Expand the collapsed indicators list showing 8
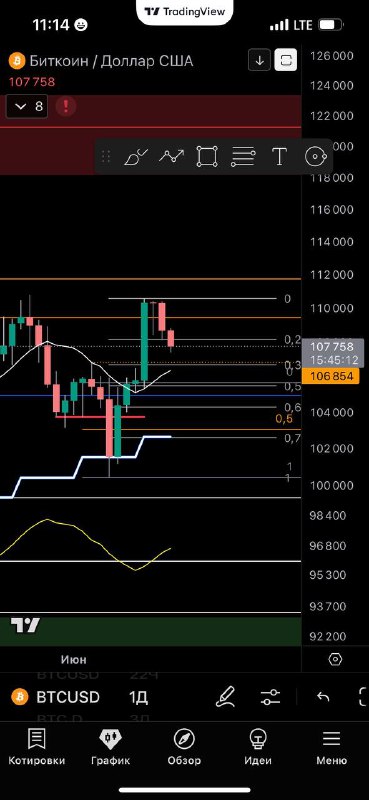The image size is (369, 800). click(x=27, y=107)
